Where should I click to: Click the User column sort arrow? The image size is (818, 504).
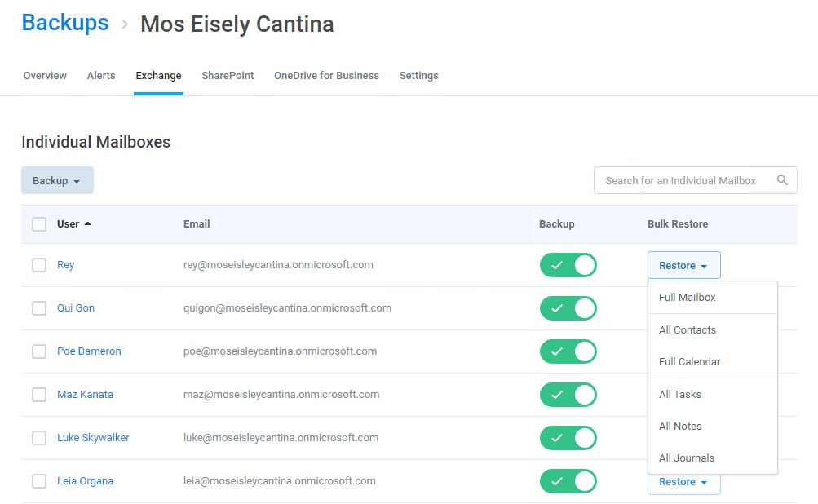tap(87, 223)
